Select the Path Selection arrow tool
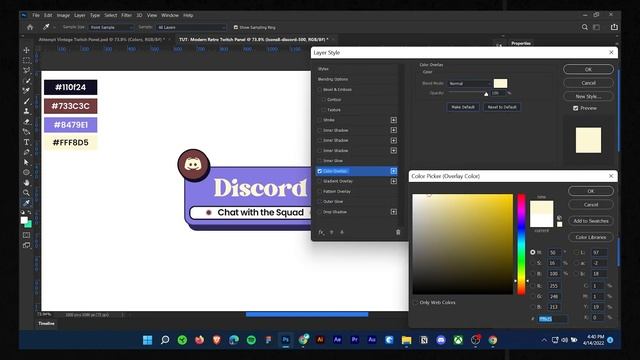This screenshot has width=640, height=360. point(27,162)
